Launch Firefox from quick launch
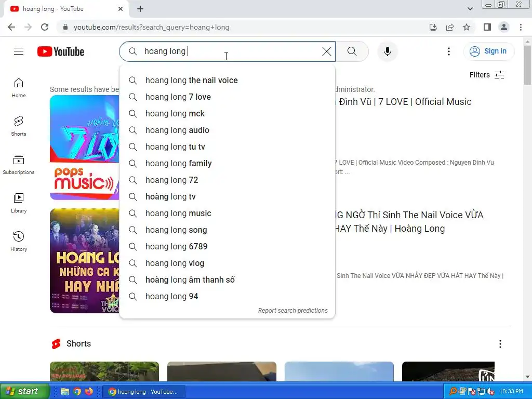This screenshot has height=399, width=532. pos(89,392)
